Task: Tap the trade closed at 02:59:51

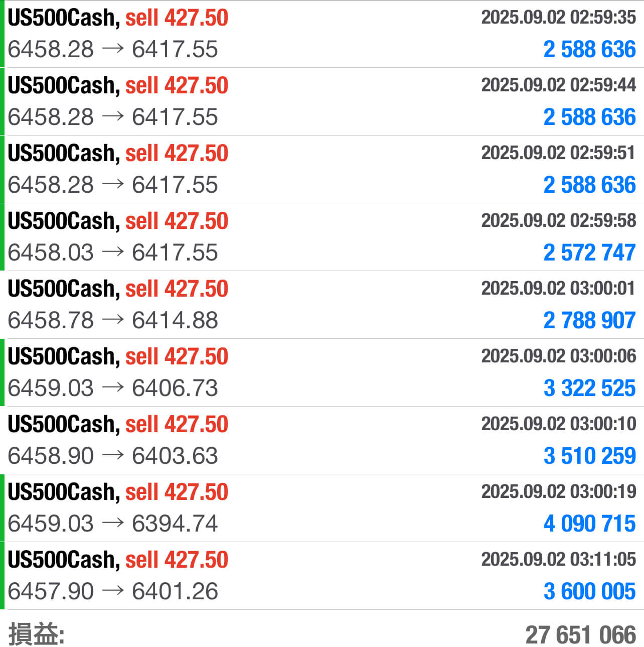Action: click(x=322, y=169)
